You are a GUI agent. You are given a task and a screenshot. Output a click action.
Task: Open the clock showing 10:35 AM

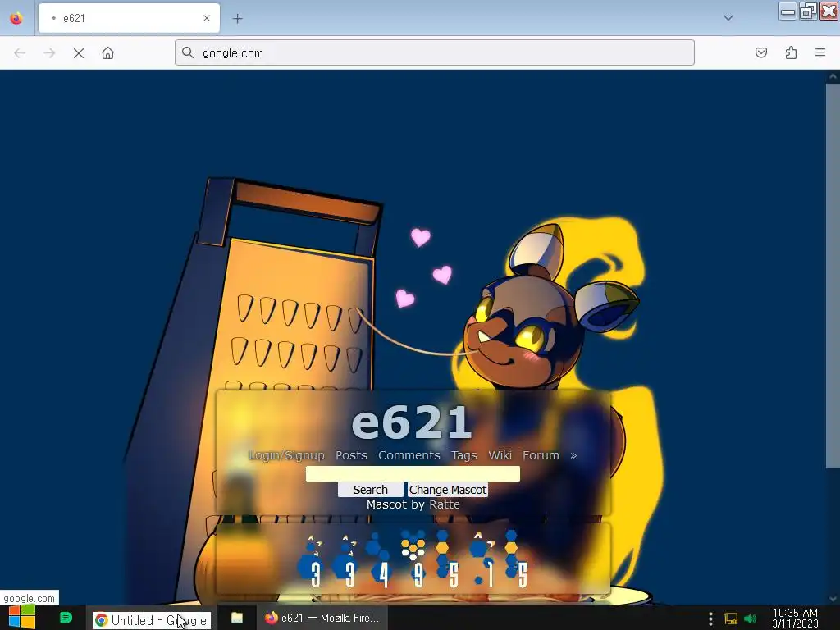(795, 619)
